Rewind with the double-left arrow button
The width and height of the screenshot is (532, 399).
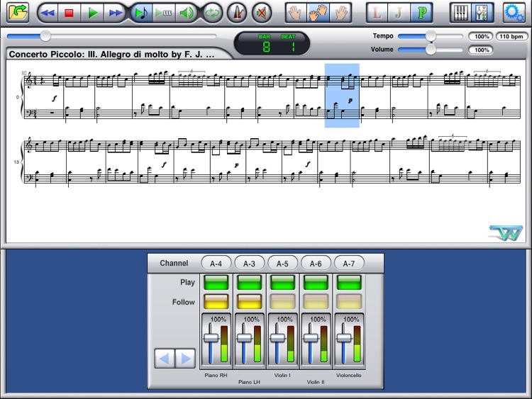click(x=48, y=13)
